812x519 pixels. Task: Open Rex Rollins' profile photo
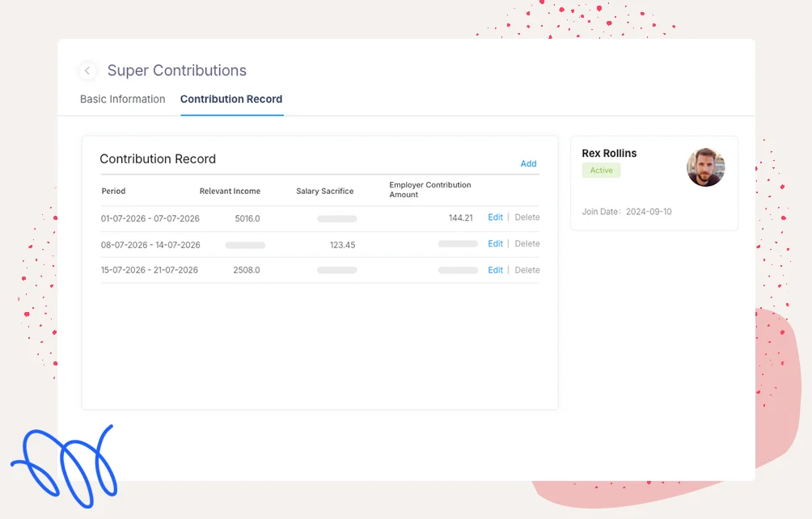click(x=705, y=167)
